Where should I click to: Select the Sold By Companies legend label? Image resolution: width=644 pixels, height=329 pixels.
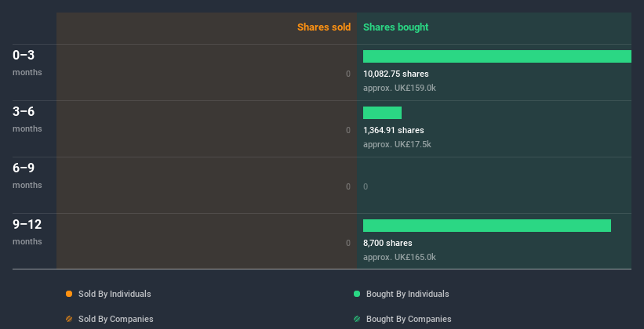pos(116,319)
